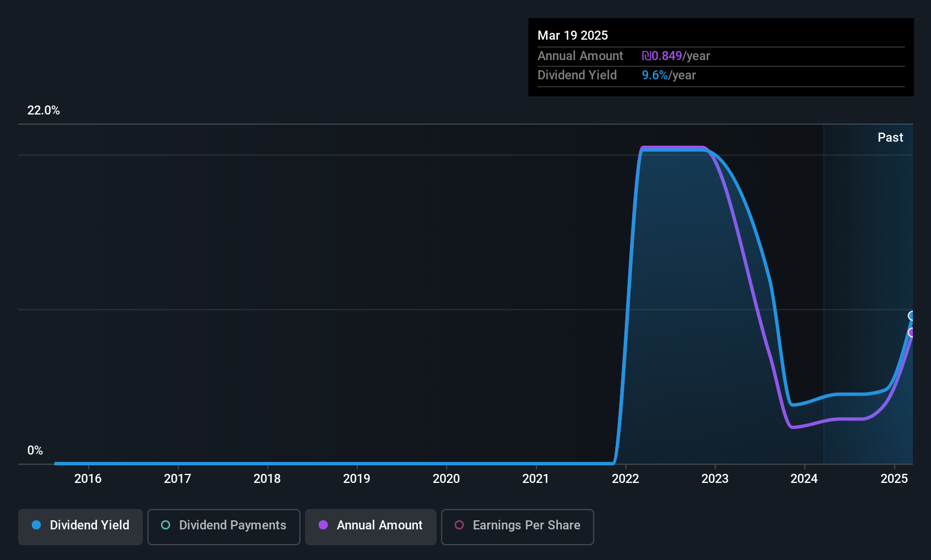Toggle the Dividend Payments legend button

tap(224, 527)
